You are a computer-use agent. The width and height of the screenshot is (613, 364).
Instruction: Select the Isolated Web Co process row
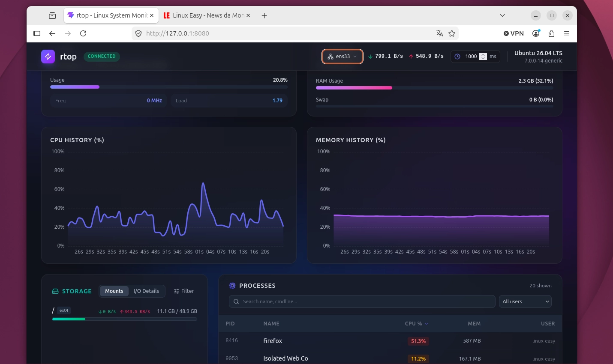coord(390,358)
